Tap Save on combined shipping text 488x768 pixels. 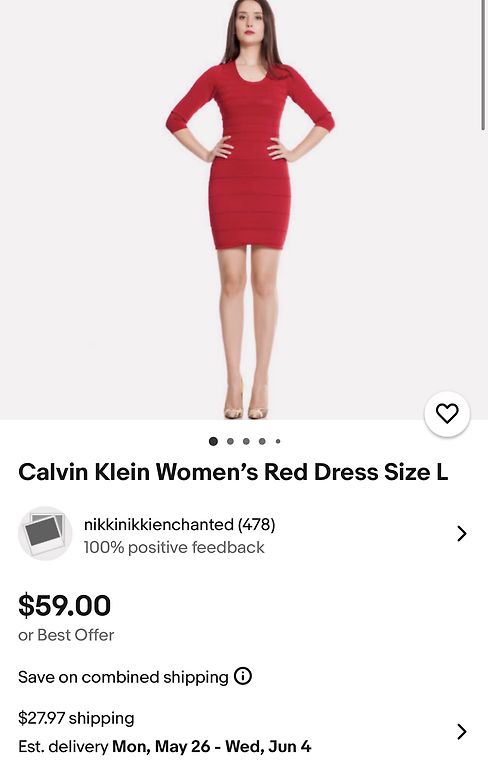(123, 677)
